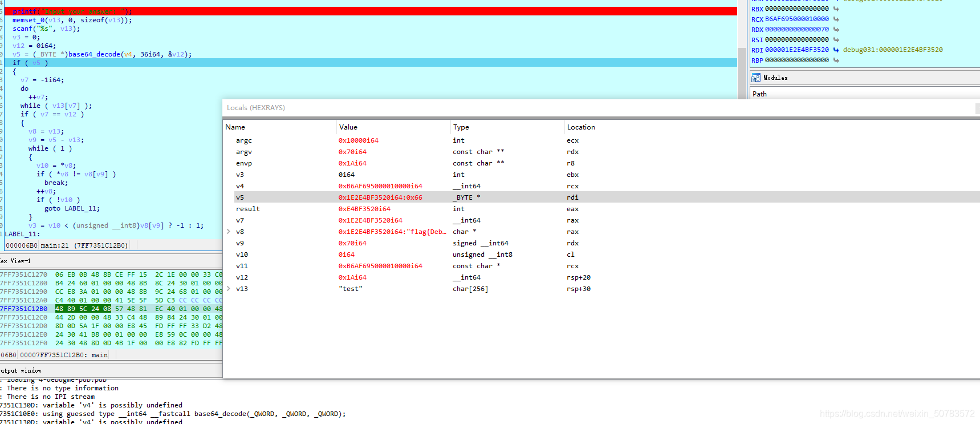
Task: Click the "test" value of v13
Action: 350,289
